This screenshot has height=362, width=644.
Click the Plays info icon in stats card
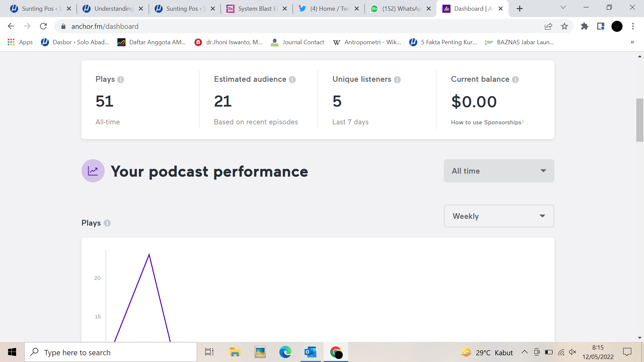[121, 79]
